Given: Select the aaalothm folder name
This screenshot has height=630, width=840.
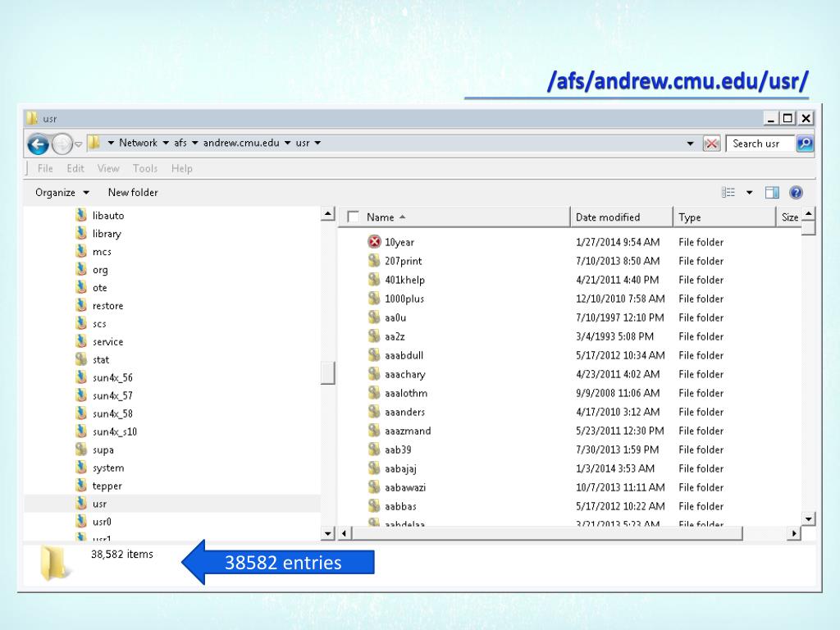Looking at the screenshot, I should (x=406, y=393).
